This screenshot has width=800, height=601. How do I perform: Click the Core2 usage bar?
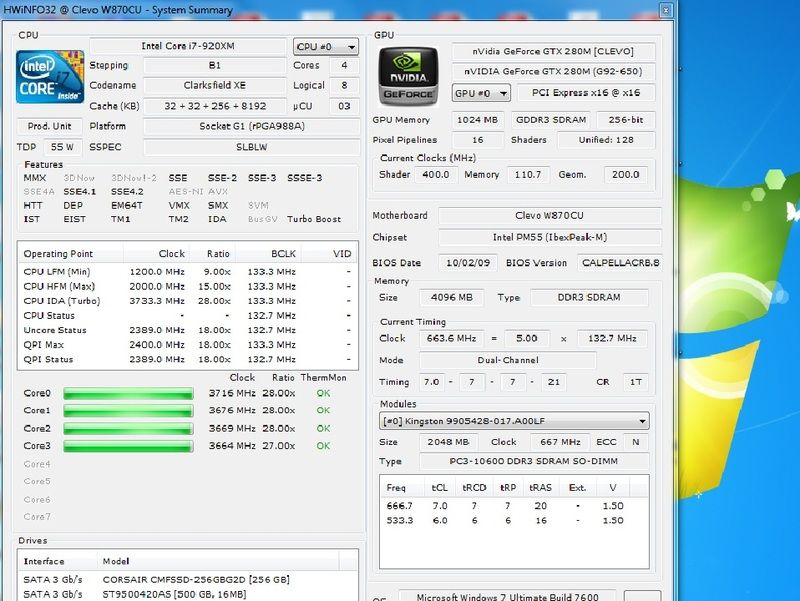point(128,429)
